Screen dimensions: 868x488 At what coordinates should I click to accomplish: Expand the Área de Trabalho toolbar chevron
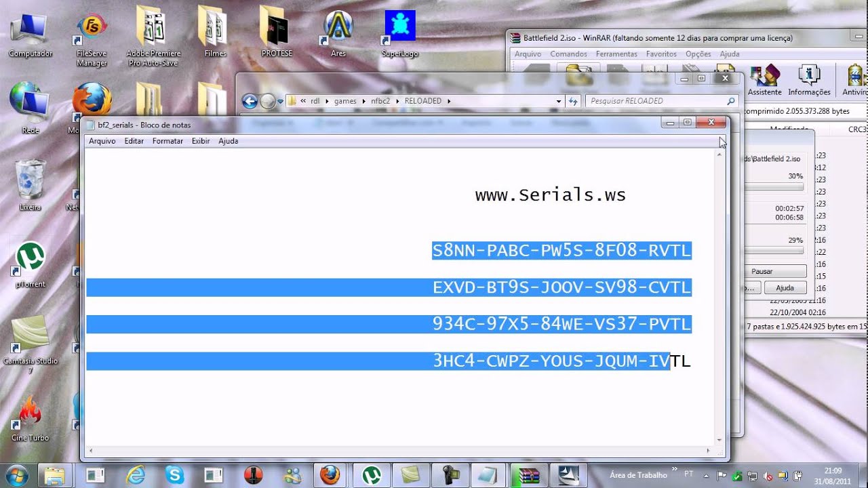coord(674,468)
